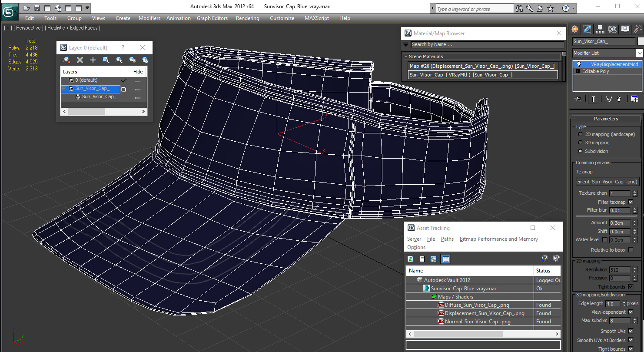Viewport: 644px width, 352px height.
Task: Click Freeze/Unfreeze All Layers icon
Action: click(x=145, y=60)
